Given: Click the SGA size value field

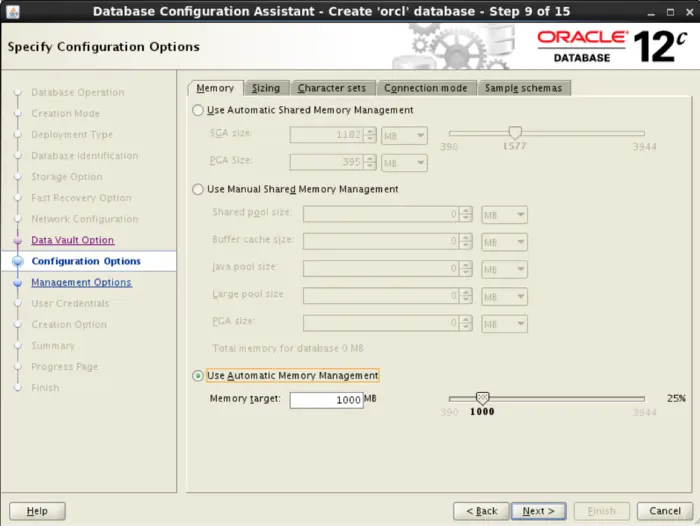Looking at the screenshot, I should click(x=327, y=135).
